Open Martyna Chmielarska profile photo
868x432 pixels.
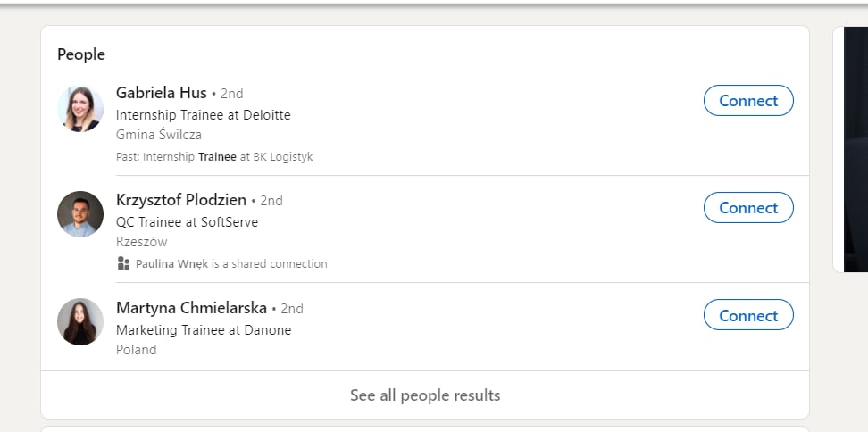coord(80,321)
